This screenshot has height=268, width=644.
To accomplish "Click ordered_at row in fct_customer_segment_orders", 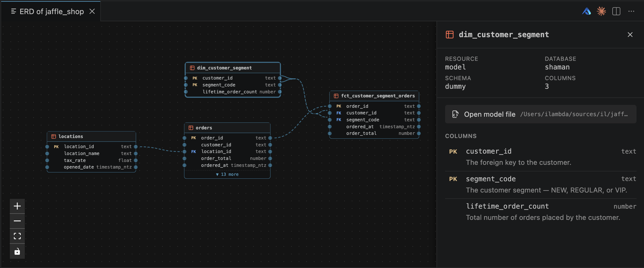I will (x=374, y=127).
